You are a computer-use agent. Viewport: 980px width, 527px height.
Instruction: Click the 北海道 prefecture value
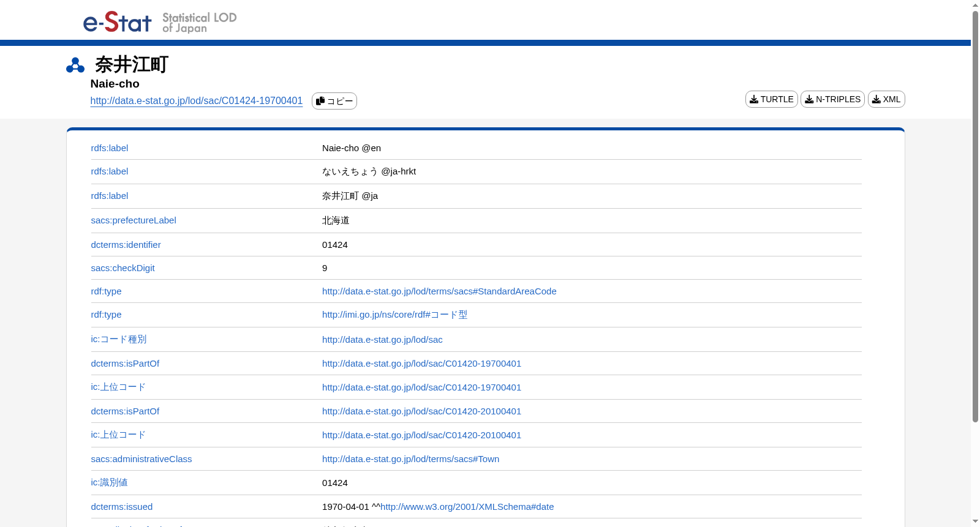(x=336, y=220)
